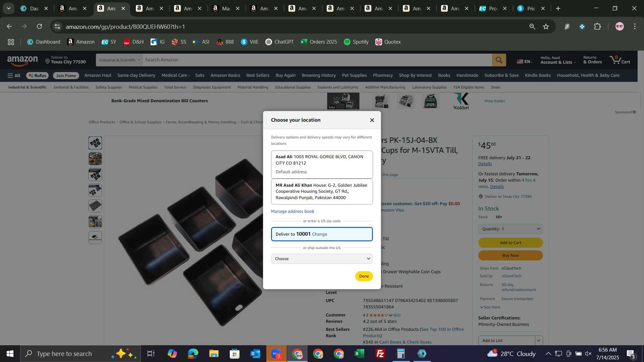Open the EN language selector
This screenshot has width=644, height=362.
click(x=525, y=61)
